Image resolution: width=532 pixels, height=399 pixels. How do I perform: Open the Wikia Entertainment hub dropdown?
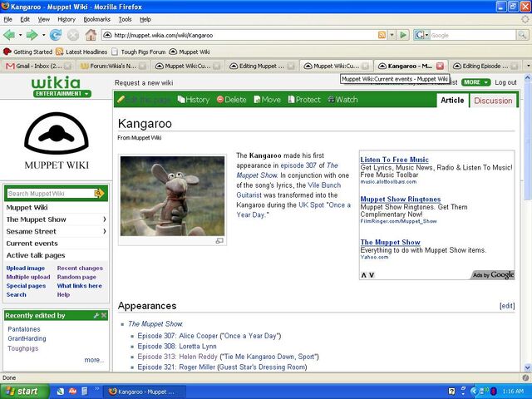click(62, 94)
